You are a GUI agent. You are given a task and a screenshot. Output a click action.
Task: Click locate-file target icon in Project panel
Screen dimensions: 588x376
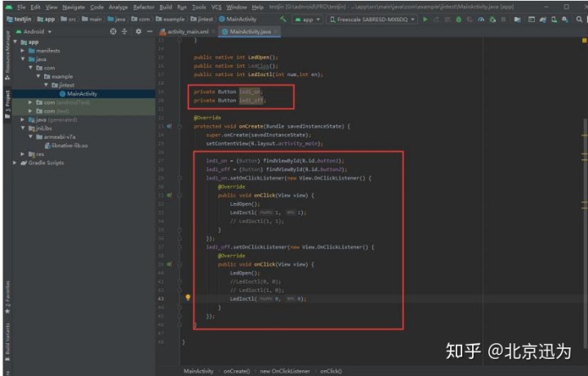tap(114, 32)
